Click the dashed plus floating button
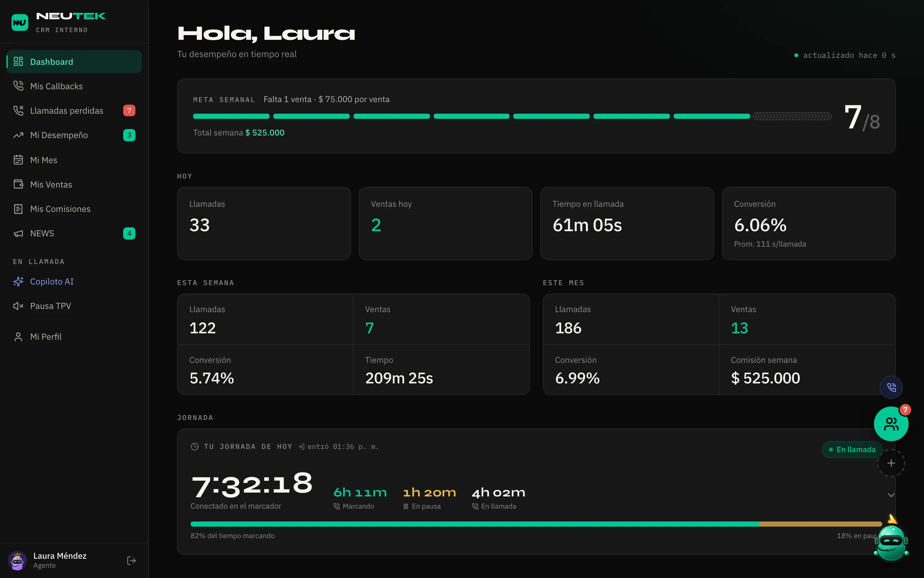 tap(891, 463)
